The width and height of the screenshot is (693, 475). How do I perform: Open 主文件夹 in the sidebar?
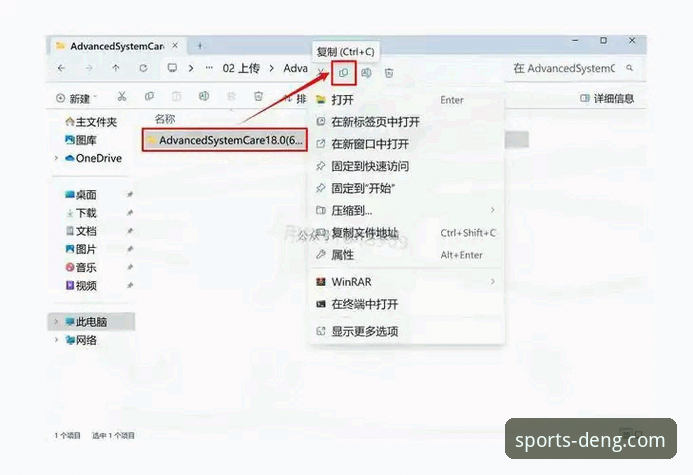coord(91,122)
